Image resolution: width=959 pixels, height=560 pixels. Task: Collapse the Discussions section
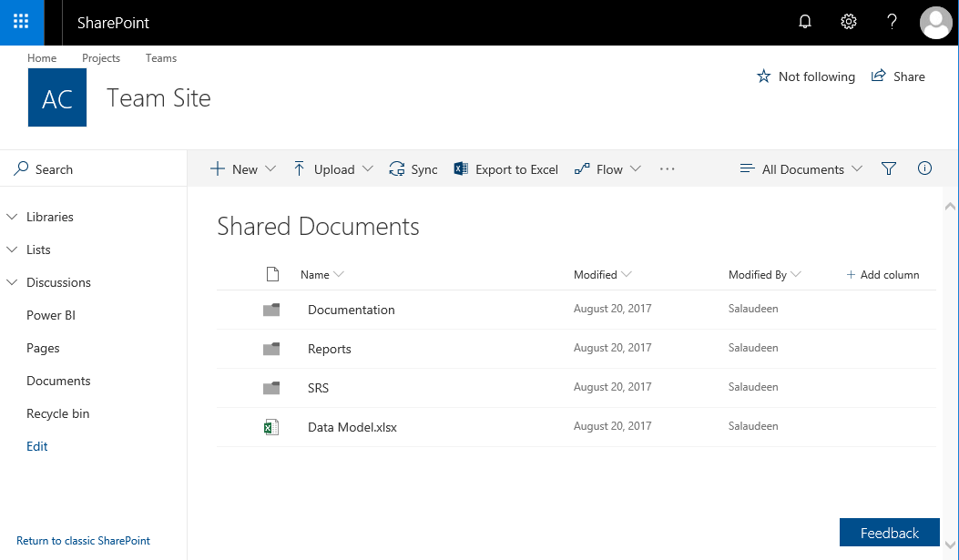(x=12, y=282)
